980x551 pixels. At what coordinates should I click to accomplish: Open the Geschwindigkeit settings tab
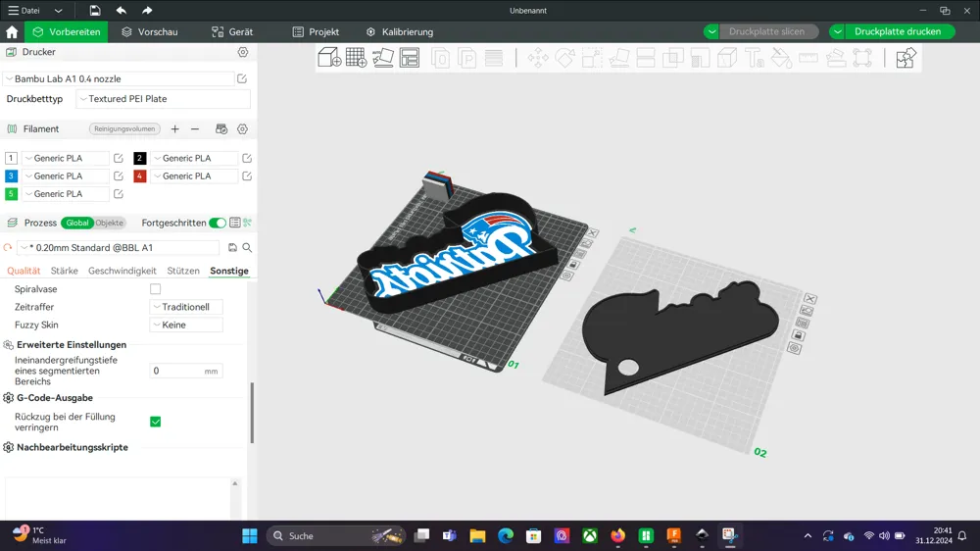pyautogui.click(x=122, y=271)
